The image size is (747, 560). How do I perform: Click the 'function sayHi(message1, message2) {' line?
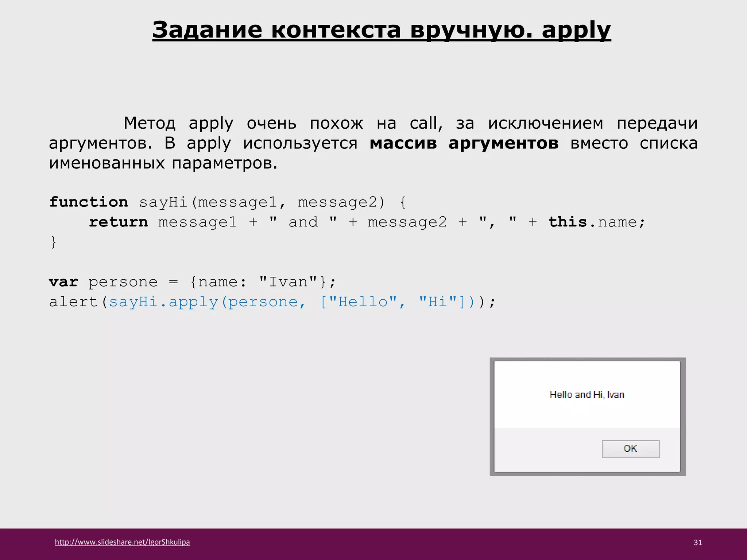click(x=228, y=202)
